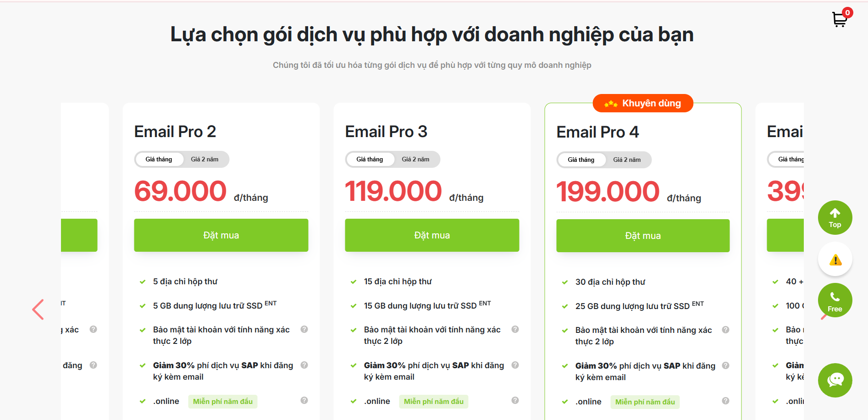This screenshot has height=420, width=868.
Task: Click help icon beside Email Pro 2 .online domain
Action: tap(304, 400)
